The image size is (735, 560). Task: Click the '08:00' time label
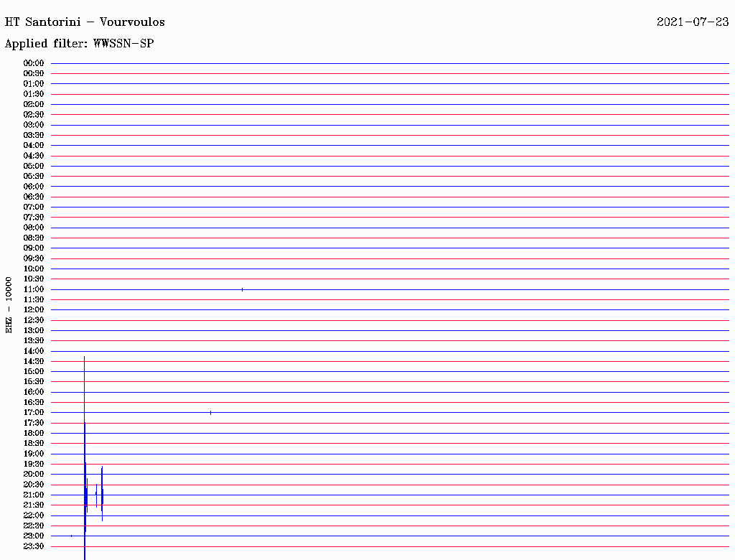(34, 228)
